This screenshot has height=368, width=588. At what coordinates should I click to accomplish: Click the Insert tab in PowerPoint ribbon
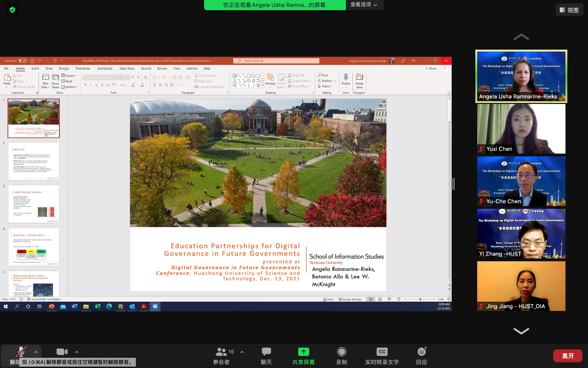pos(35,69)
